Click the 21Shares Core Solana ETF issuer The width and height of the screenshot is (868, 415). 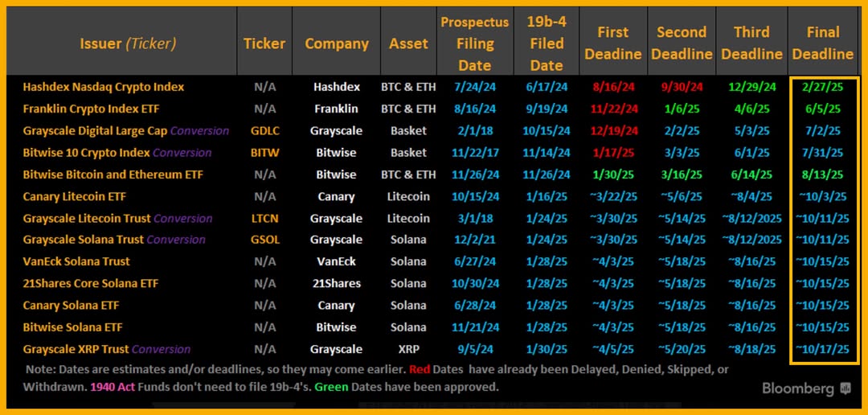click(91, 283)
